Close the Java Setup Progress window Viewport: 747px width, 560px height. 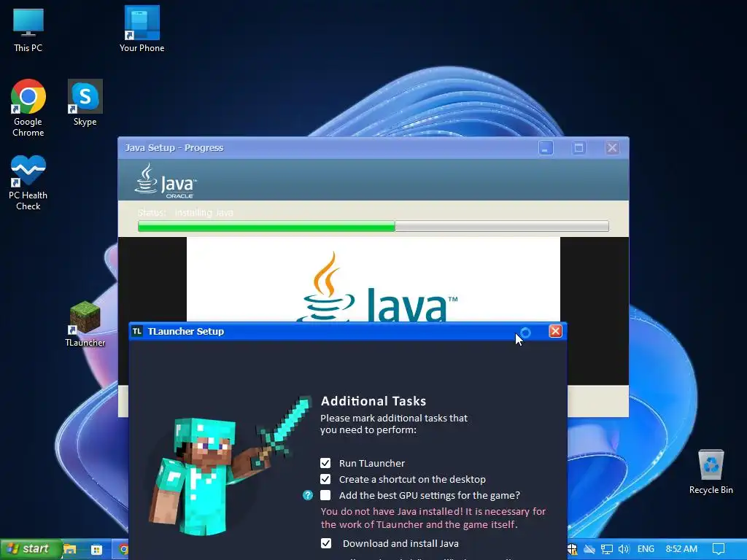[x=612, y=148]
